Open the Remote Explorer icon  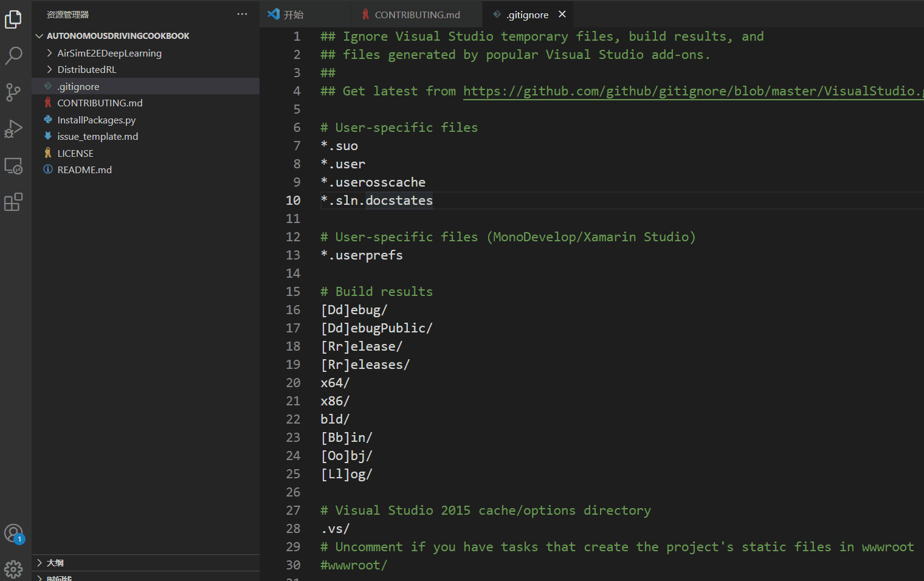(13, 165)
